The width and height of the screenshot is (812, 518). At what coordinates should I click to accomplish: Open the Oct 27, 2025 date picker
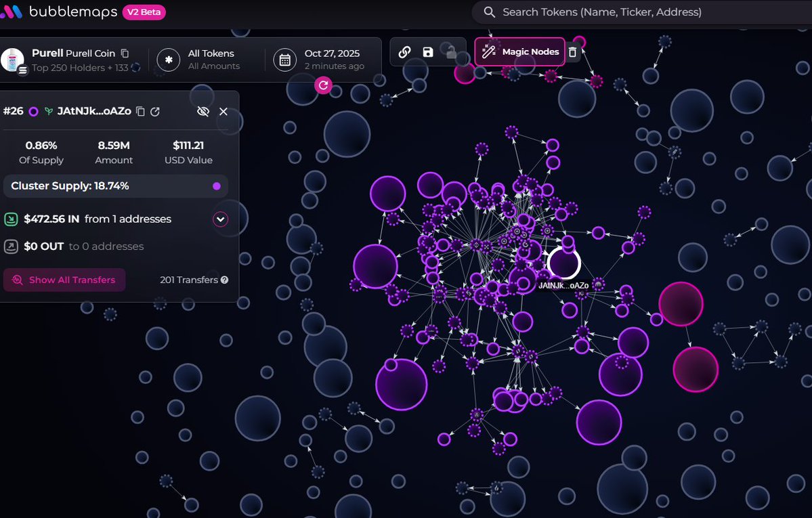click(320, 60)
